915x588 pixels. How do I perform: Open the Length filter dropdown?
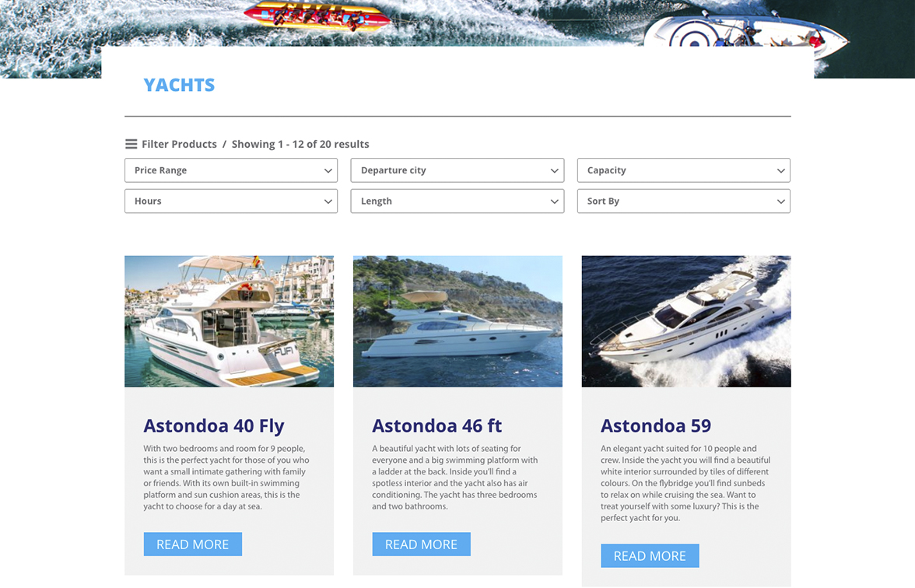[x=457, y=201]
